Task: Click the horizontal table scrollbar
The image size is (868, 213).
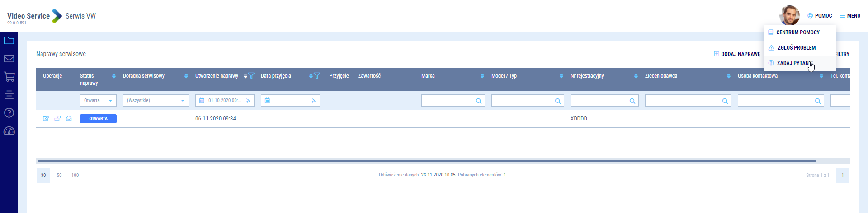Action: (x=426, y=161)
